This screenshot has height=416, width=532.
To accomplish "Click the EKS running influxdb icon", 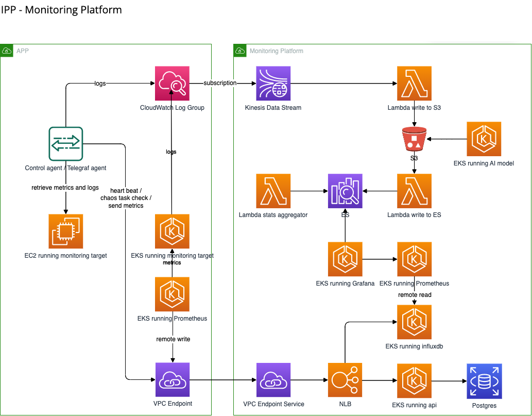I will [414, 322].
